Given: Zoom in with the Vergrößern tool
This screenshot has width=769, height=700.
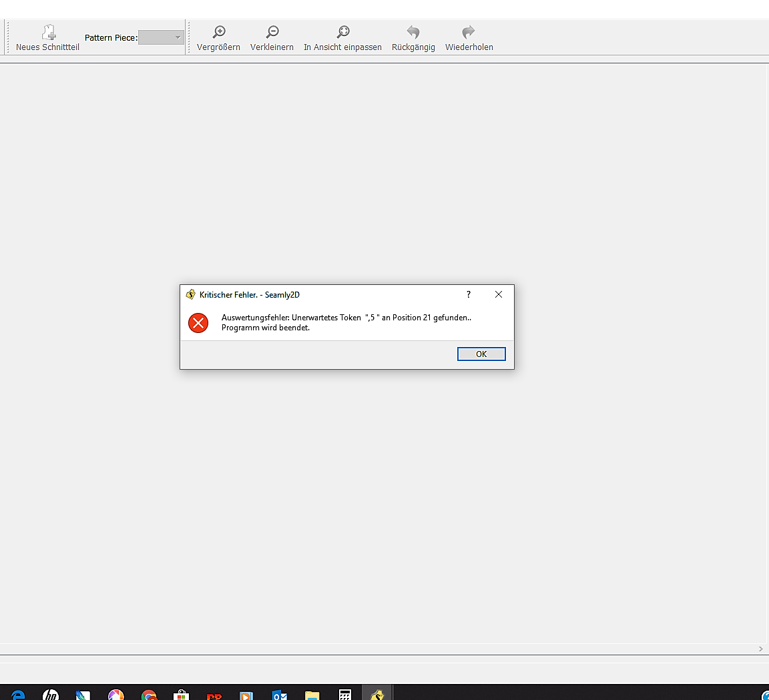Looking at the screenshot, I should (x=218, y=32).
